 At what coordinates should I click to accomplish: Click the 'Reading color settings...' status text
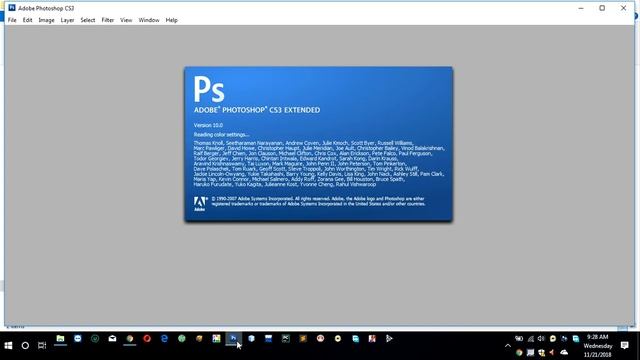pyautogui.click(x=221, y=135)
